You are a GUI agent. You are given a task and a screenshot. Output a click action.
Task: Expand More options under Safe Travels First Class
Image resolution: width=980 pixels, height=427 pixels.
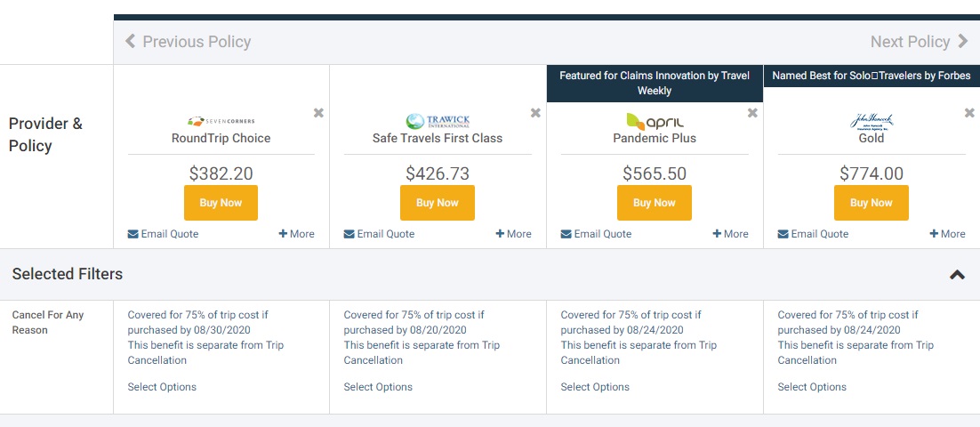tap(513, 234)
